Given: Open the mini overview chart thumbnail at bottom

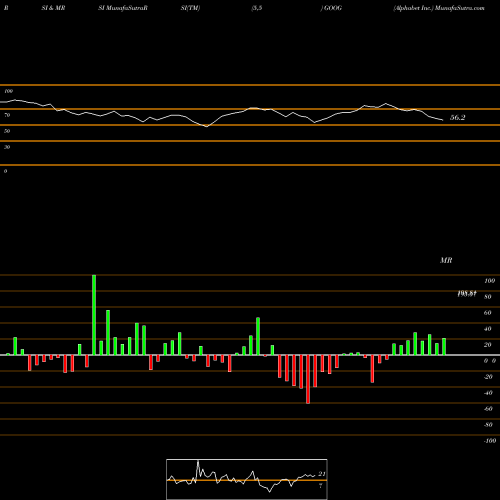Looking at the screenshot, I should tap(247, 479).
